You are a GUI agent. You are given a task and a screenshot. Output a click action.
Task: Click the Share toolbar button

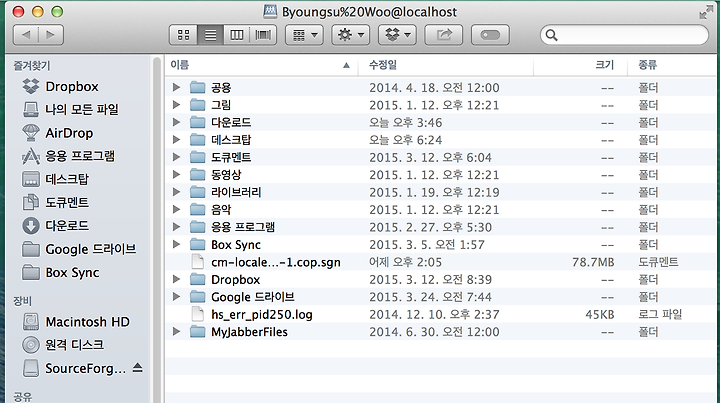pyautogui.click(x=444, y=35)
